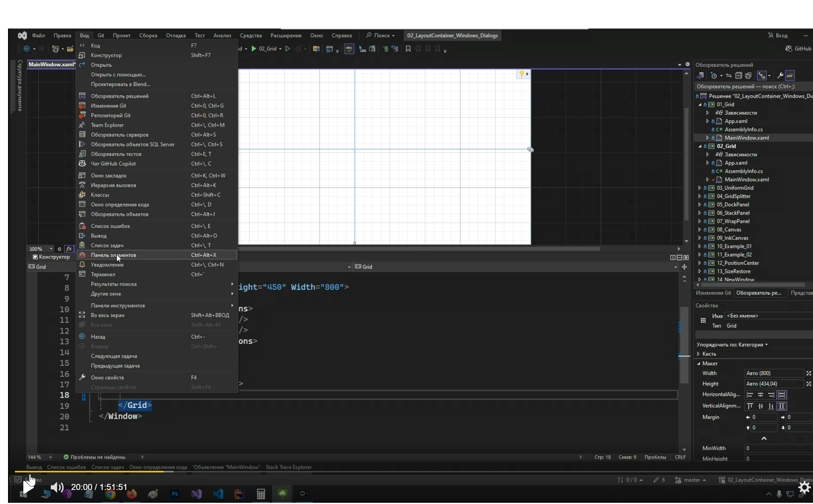The height and width of the screenshot is (504, 813).
Task: Toggle the Width auto-size button
Action: tap(809, 373)
